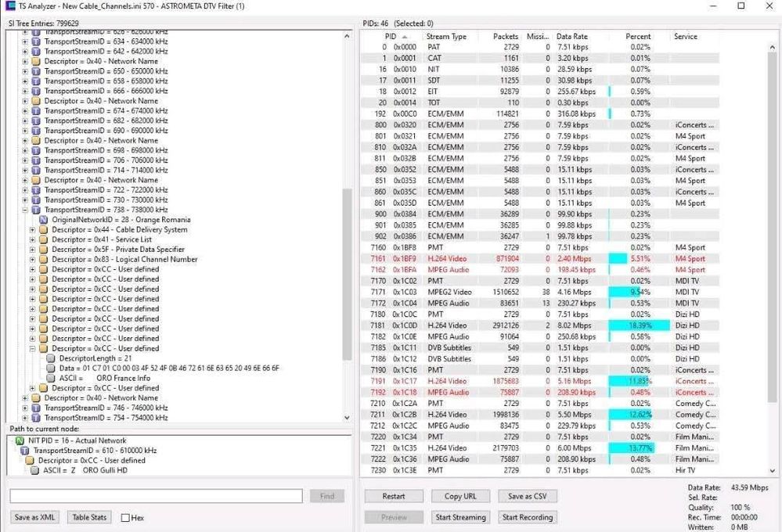
Task: Expand the TransportStreamID = 746 tree node
Action: [25, 408]
